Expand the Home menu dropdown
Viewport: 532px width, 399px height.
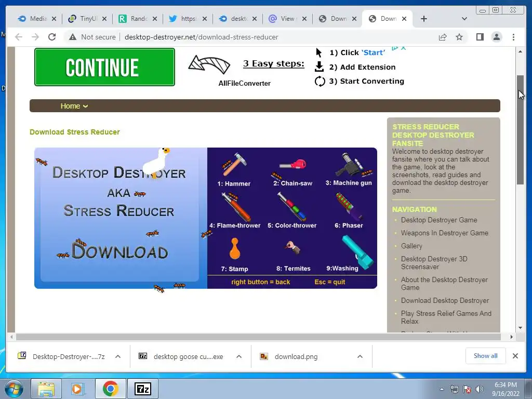click(x=74, y=106)
